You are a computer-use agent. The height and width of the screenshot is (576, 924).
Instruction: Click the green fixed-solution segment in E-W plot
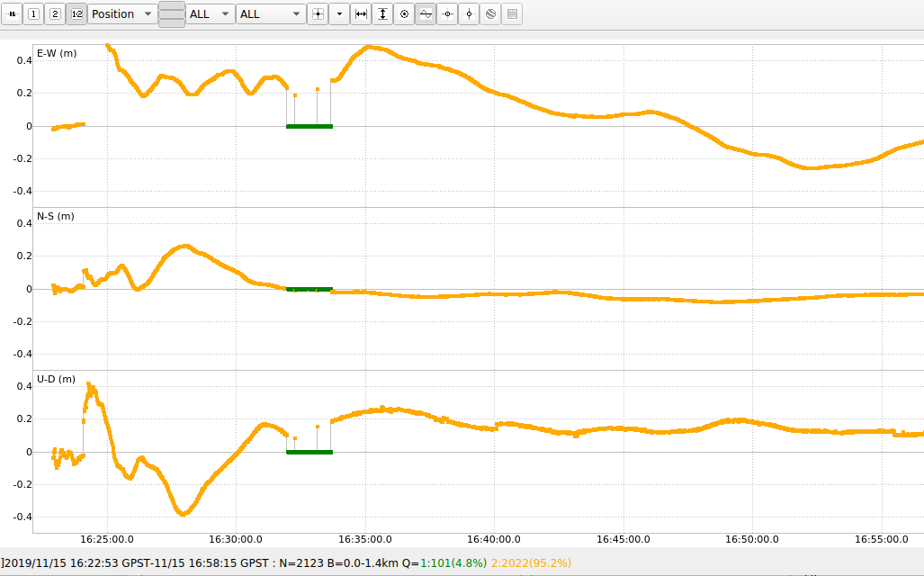click(x=309, y=126)
